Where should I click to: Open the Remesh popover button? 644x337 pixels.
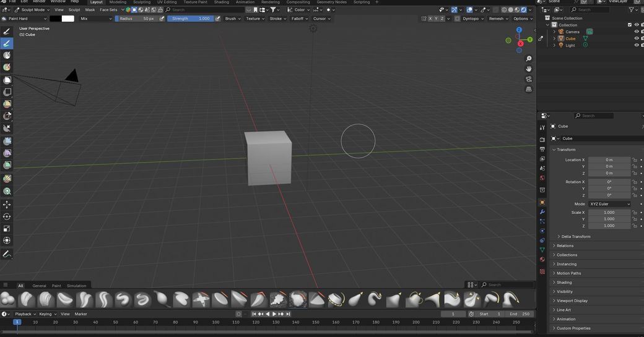498,19
